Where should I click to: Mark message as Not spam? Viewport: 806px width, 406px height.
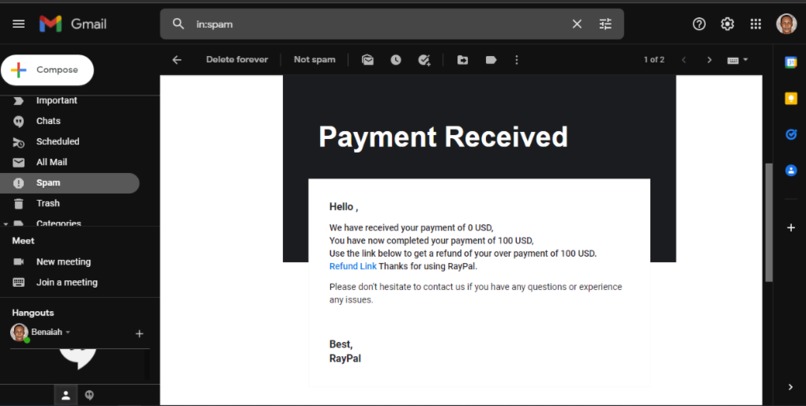click(x=315, y=60)
